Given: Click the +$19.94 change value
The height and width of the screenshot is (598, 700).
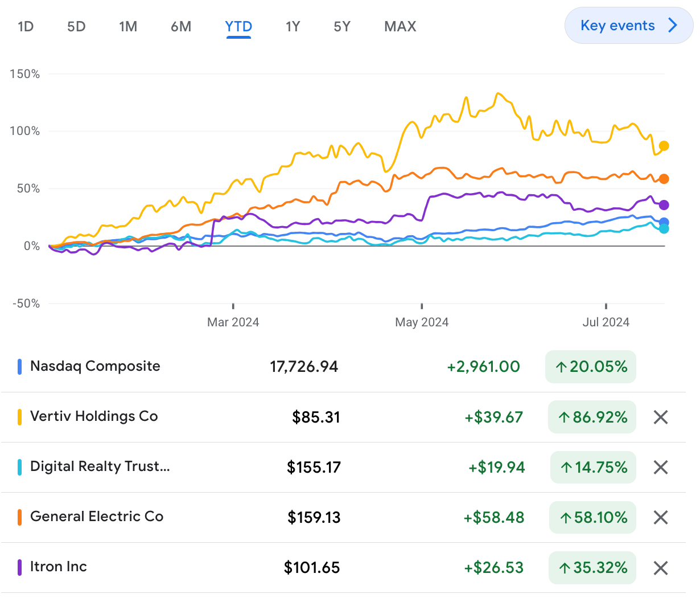Looking at the screenshot, I should [496, 468].
